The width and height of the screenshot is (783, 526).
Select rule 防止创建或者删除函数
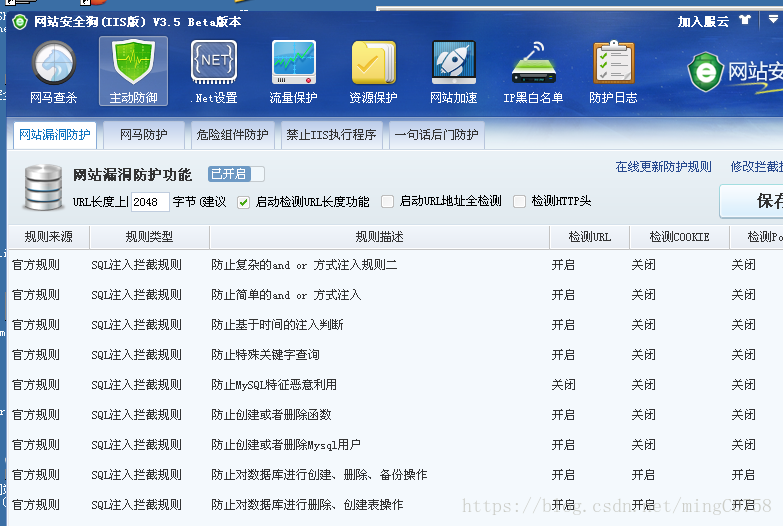tap(271, 415)
